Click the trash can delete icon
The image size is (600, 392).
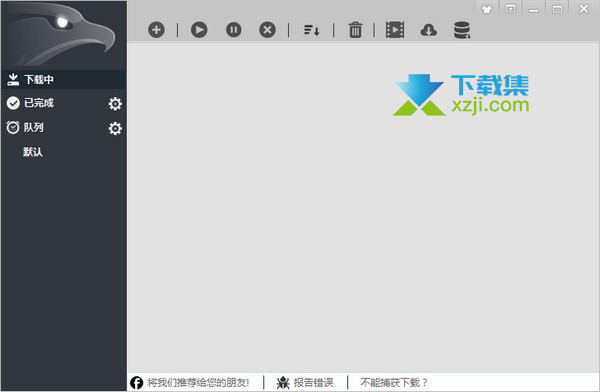coord(355,30)
